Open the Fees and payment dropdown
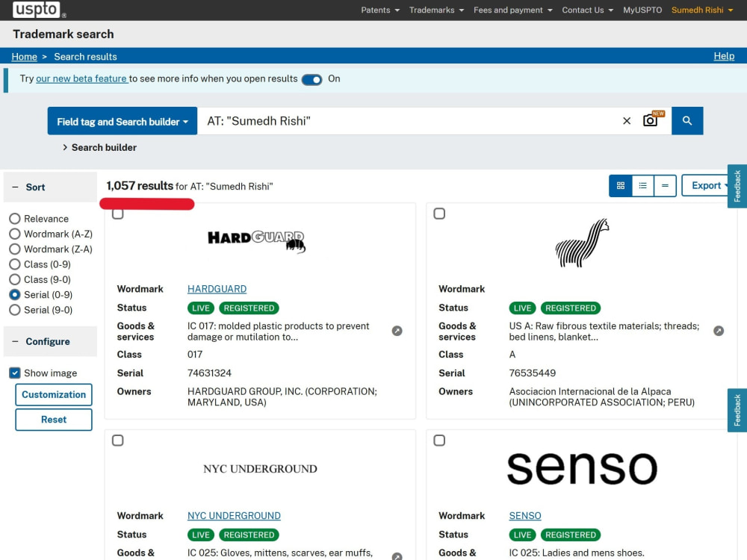The width and height of the screenshot is (747, 560). tap(512, 10)
